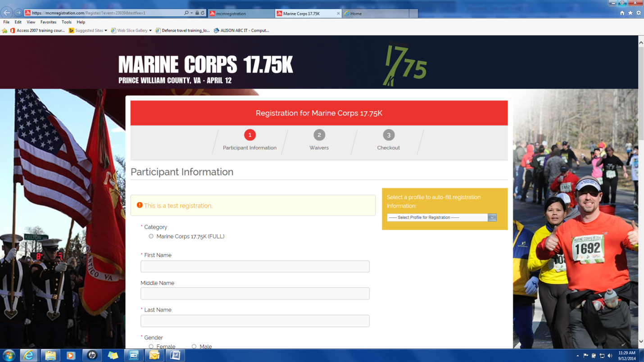Image resolution: width=644 pixels, height=362 pixels.
Task: Click the search magnifier in the address bar
Action: (x=186, y=13)
